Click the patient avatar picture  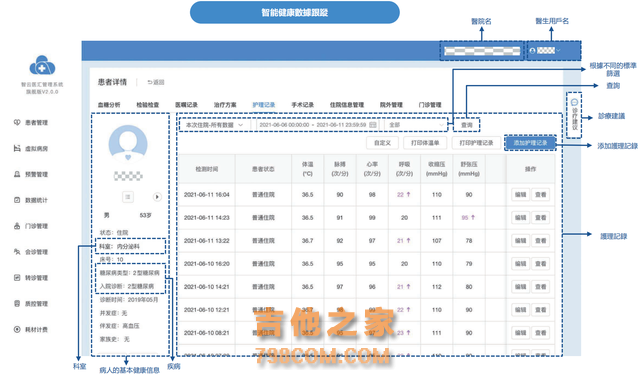128,144
